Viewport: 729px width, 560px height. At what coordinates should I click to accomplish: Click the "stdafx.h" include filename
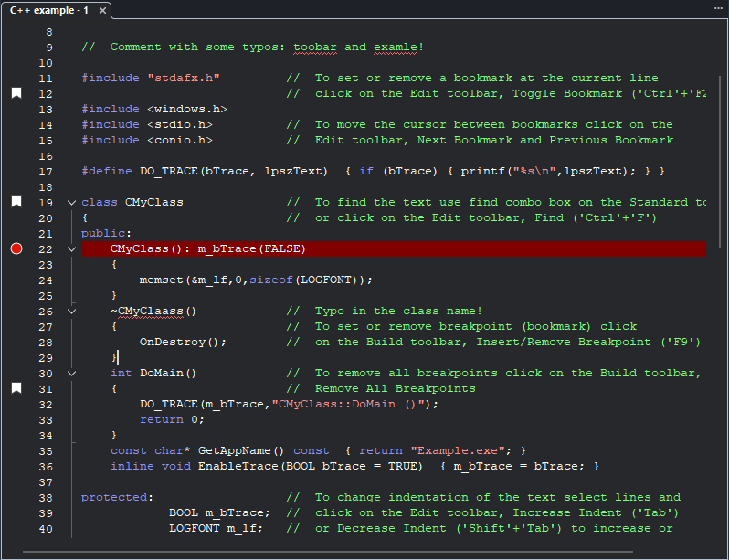click(183, 78)
